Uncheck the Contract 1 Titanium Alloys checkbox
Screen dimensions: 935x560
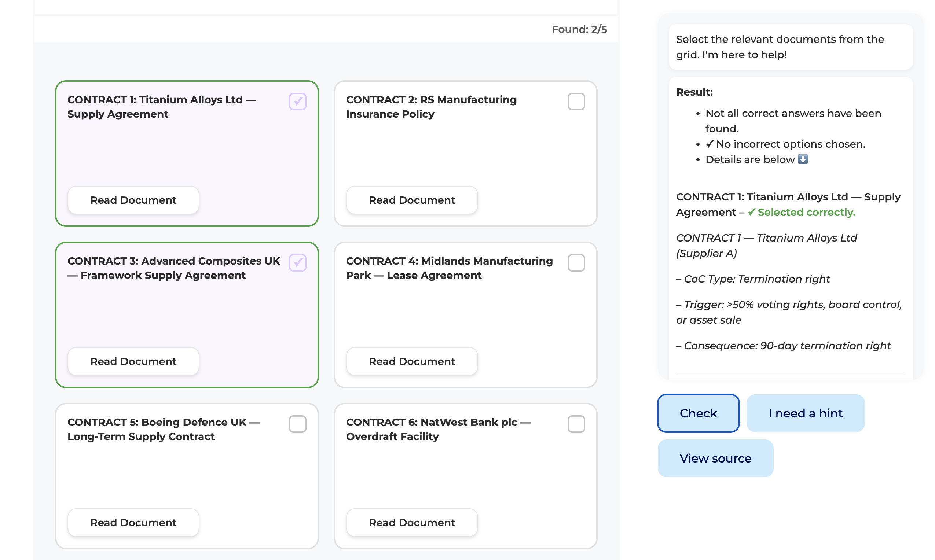tap(297, 102)
